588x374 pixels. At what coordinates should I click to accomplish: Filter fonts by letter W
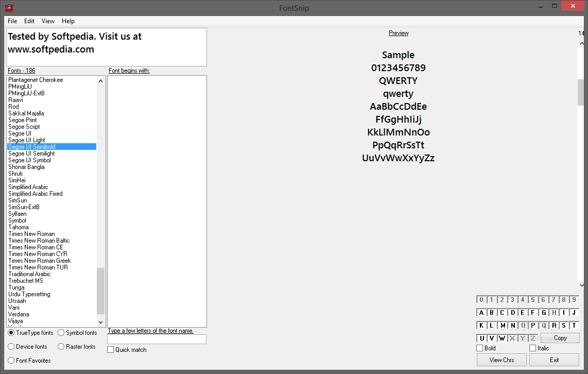tap(502, 338)
